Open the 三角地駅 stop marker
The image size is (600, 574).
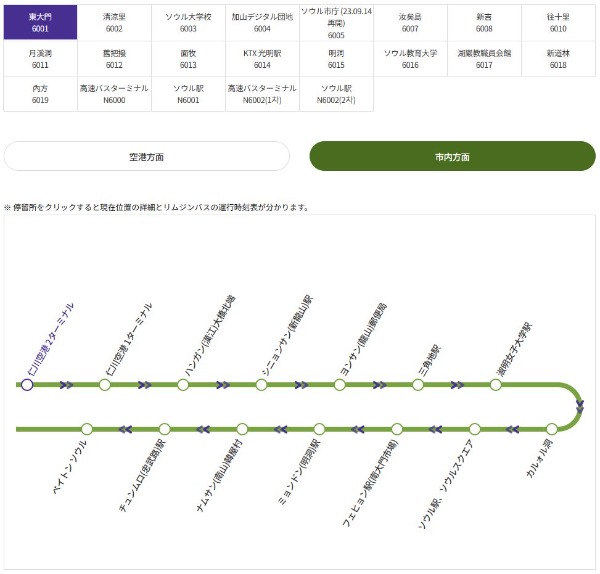[x=418, y=384]
